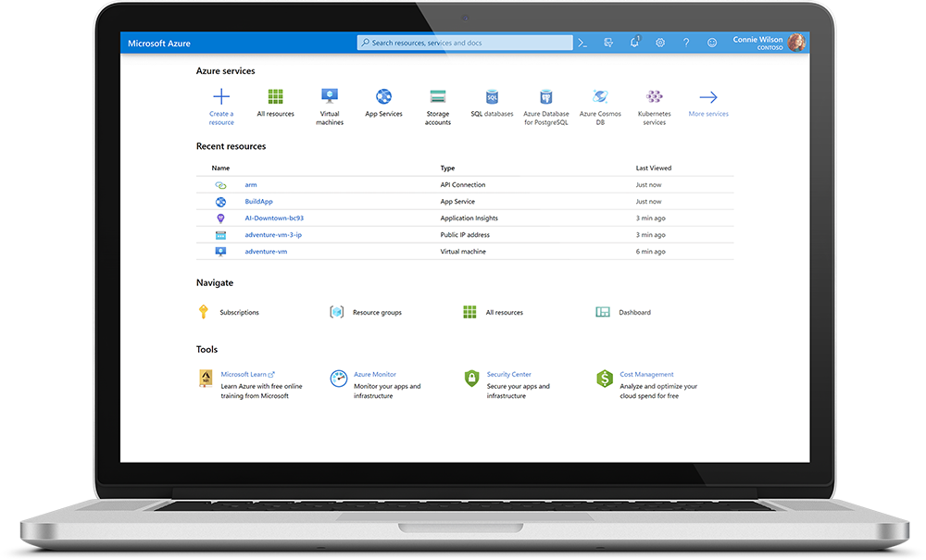Open App Services icon
This screenshot has height=560, width=926.
click(x=384, y=96)
